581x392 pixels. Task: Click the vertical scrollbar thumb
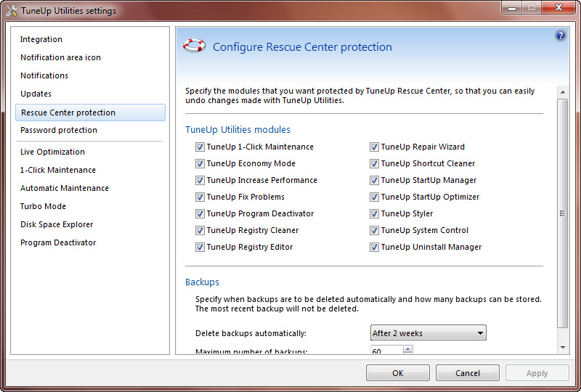562,213
